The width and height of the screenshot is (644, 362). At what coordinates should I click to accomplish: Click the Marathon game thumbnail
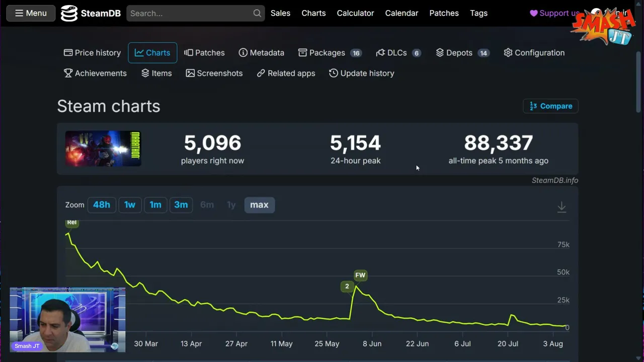click(x=103, y=149)
